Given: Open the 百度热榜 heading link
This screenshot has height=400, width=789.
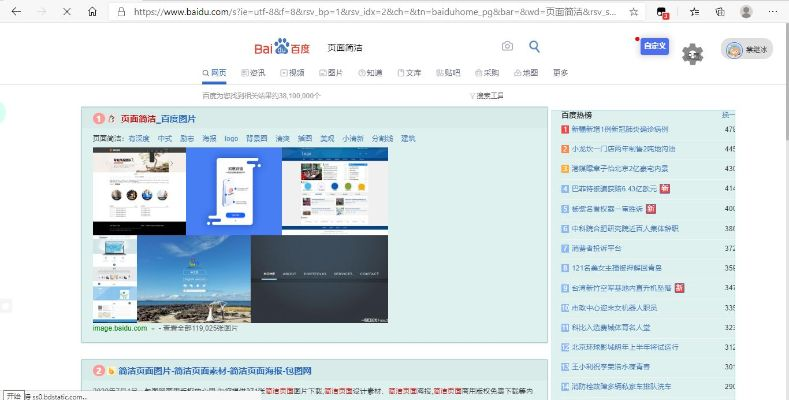Looking at the screenshot, I should [x=577, y=115].
